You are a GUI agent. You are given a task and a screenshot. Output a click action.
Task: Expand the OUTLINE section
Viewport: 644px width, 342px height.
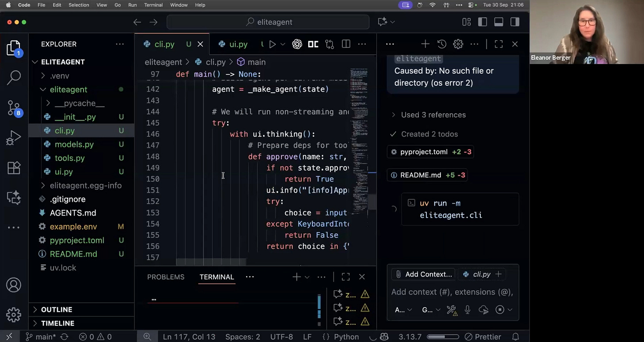[x=56, y=310]
